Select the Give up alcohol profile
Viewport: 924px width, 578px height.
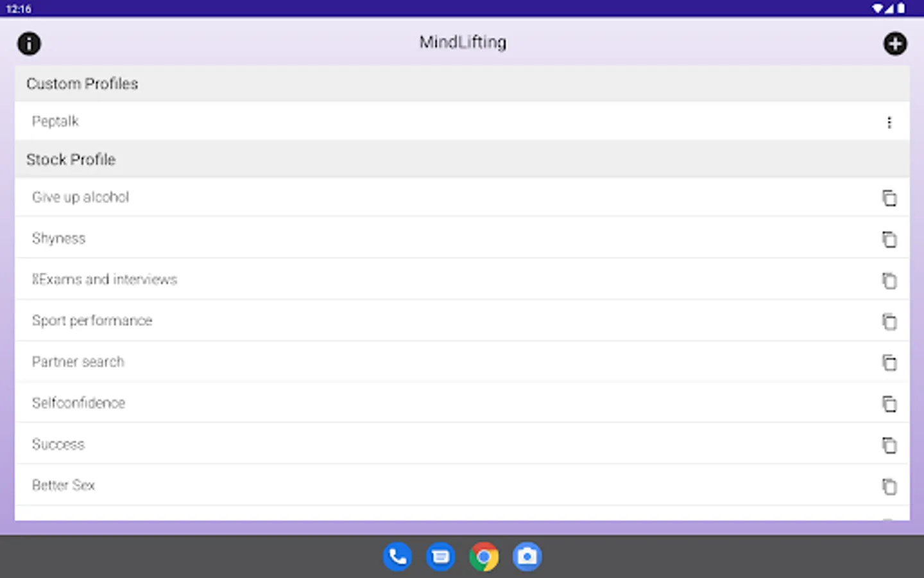coord(462,197)
